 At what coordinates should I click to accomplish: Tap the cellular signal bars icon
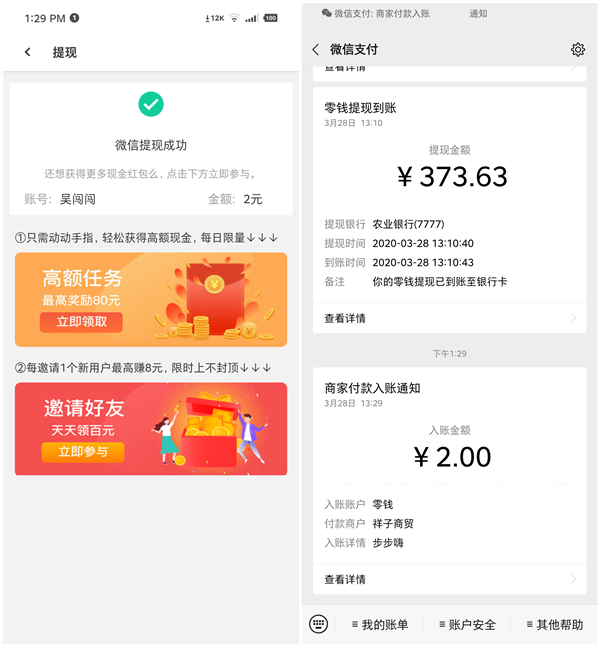251,18
